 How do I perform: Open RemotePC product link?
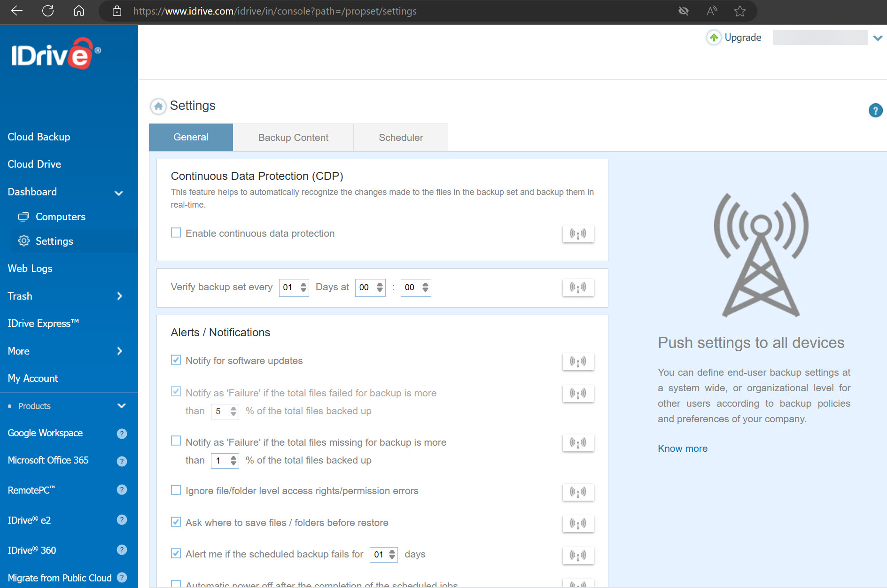(31, 490)
